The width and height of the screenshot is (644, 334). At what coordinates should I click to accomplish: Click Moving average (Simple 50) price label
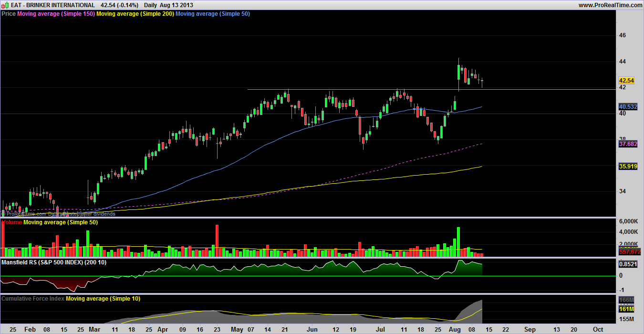point(213,14)
